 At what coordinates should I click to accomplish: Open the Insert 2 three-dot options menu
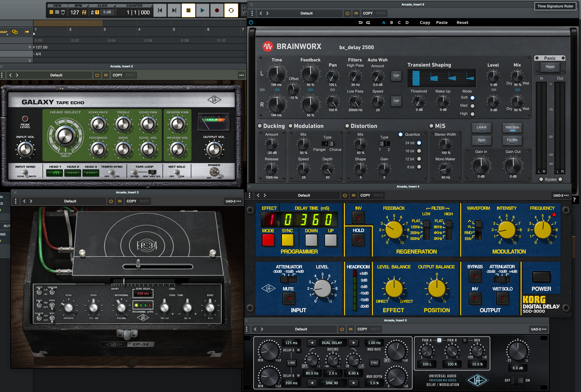click(241, 75)
